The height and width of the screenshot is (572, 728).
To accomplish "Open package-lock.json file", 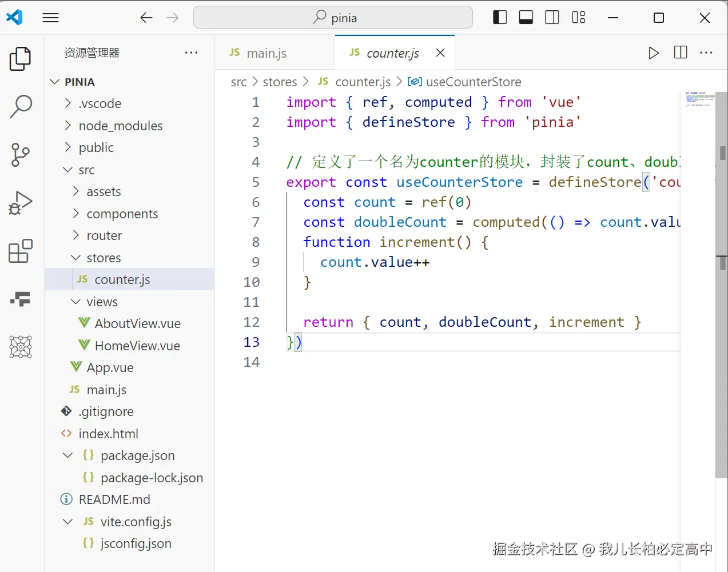I will (129, 478).
